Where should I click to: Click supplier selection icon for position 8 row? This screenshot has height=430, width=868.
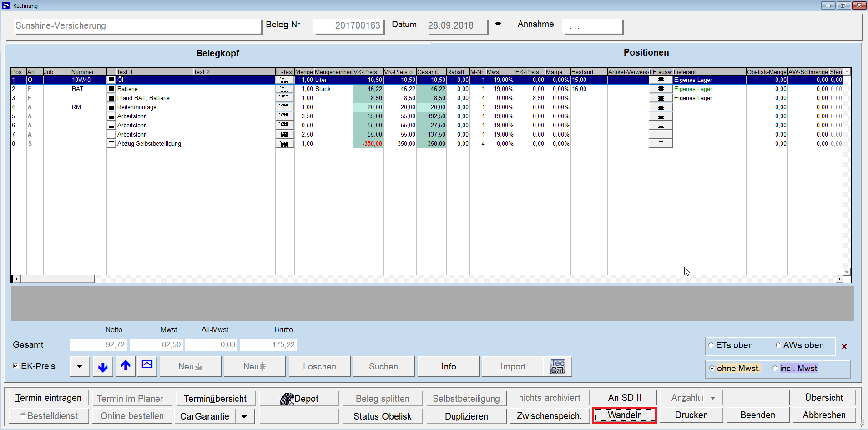tap(661, 144)
